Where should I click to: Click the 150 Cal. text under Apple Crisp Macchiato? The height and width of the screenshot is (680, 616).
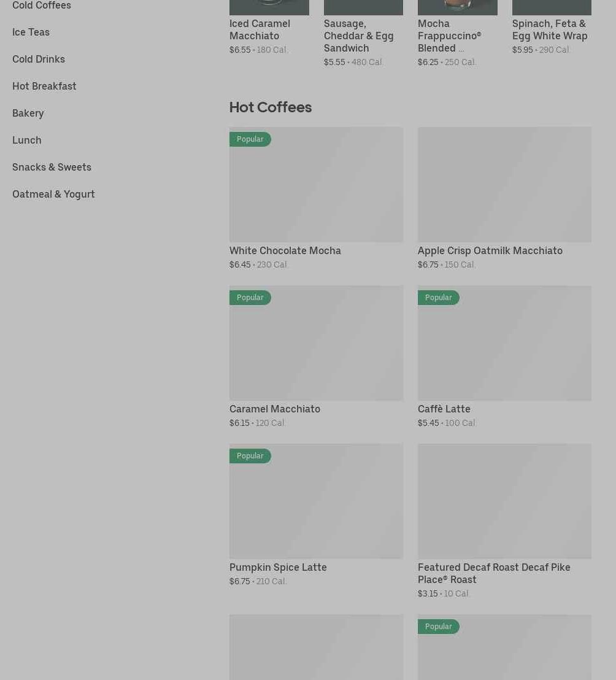460,265
